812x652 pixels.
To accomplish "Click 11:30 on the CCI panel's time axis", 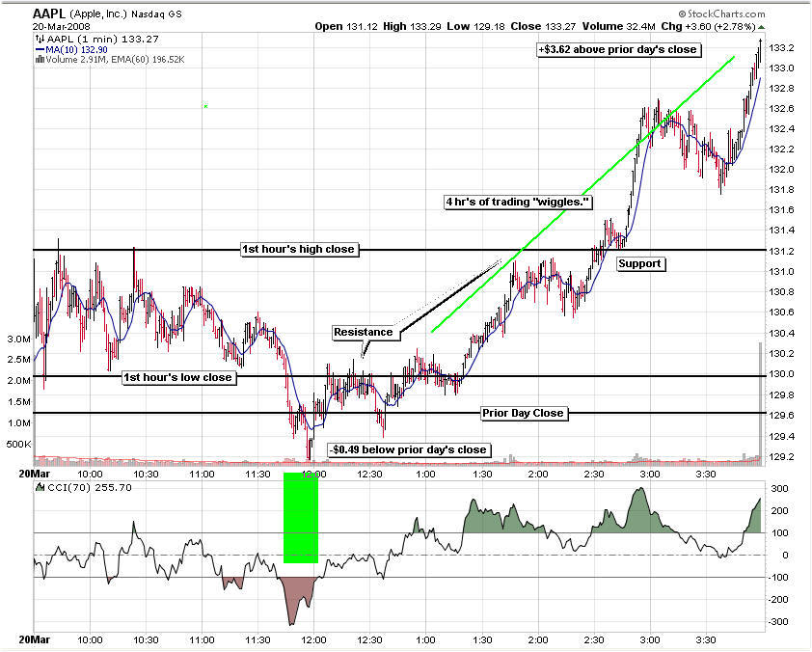I will 257,639.
